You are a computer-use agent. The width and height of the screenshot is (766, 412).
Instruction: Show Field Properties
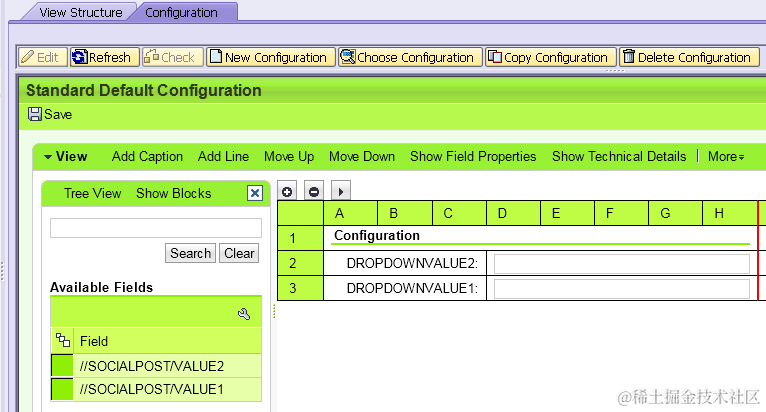(473, 156)
